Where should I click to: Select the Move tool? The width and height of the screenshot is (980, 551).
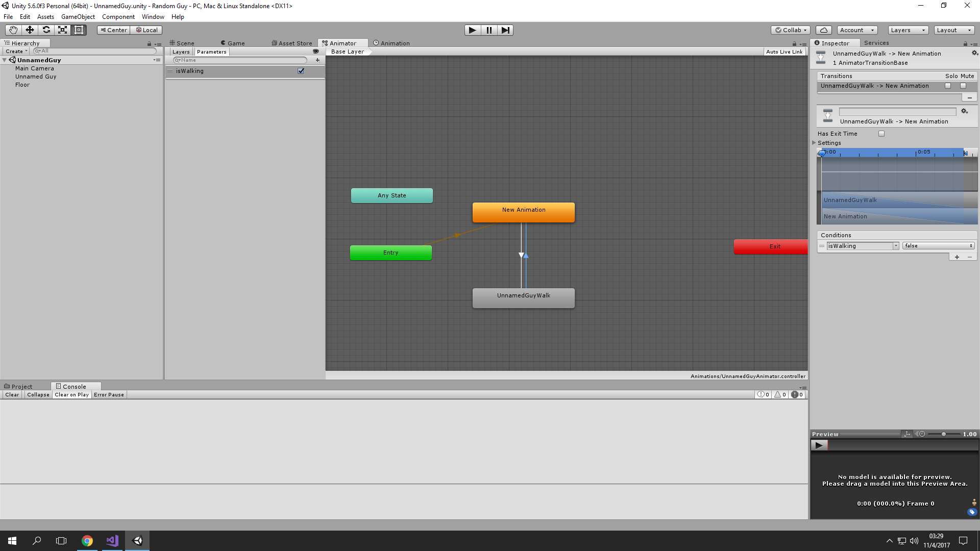30,30
